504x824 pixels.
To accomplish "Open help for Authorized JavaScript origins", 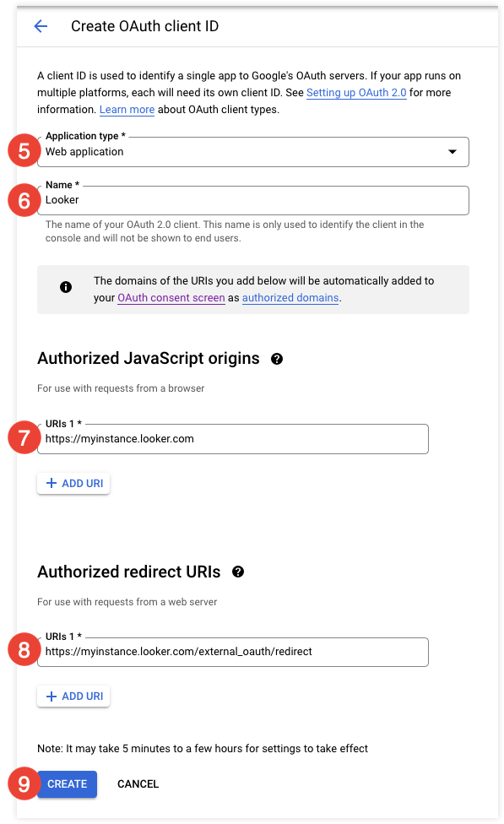I will click(277, 359).
